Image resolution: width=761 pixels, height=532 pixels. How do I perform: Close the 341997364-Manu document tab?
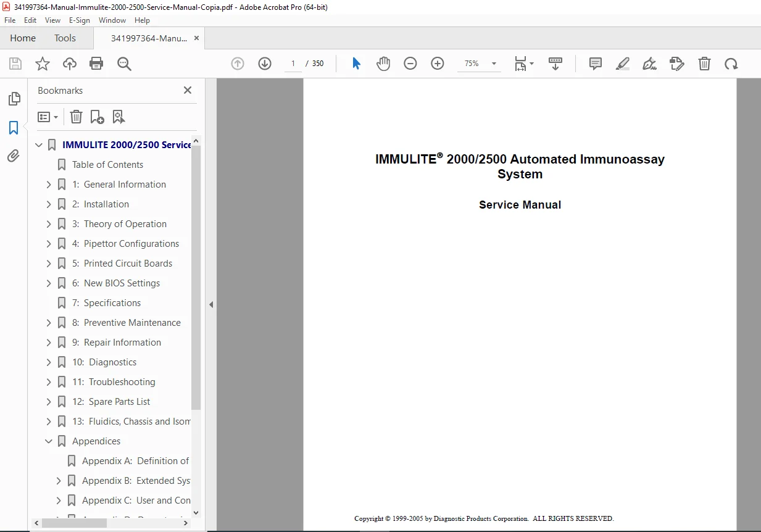tap(197, 38)
